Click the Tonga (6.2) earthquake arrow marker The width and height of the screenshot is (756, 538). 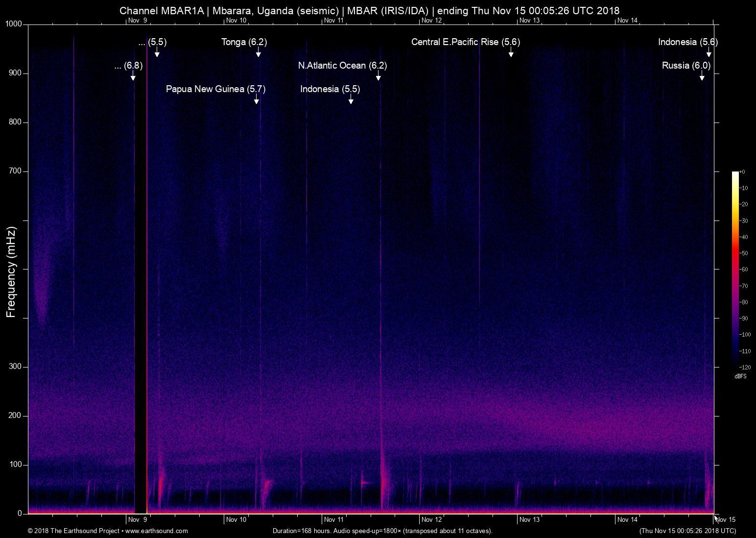[x=259, y=53]
